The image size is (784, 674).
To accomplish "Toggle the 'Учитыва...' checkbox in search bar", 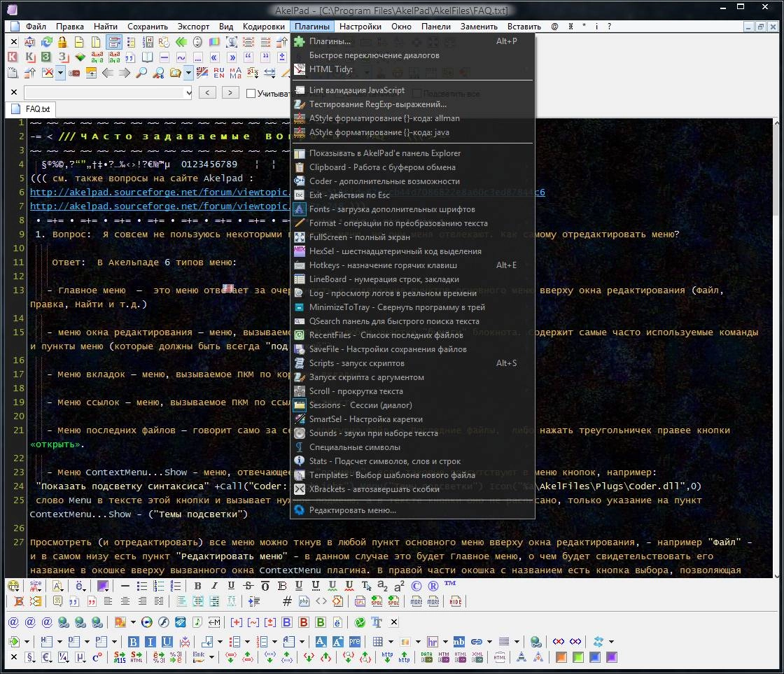I will click(x=251, y=93).
